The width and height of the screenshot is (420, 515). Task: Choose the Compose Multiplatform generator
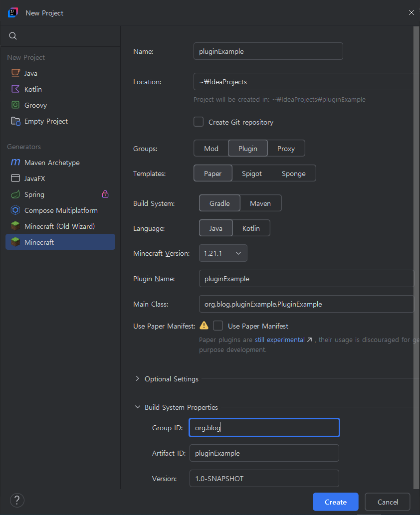point(60,210)
